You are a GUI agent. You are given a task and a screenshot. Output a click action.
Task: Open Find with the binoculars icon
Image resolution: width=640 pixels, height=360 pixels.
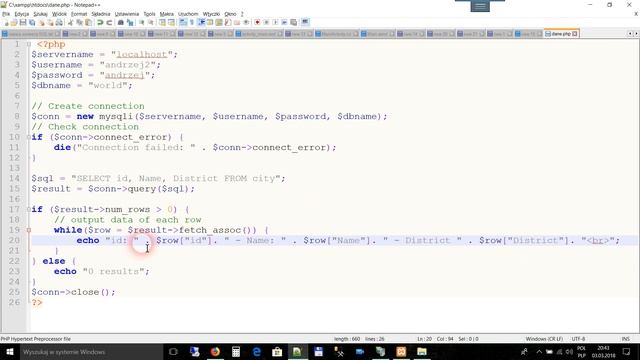tap(121, 22)
